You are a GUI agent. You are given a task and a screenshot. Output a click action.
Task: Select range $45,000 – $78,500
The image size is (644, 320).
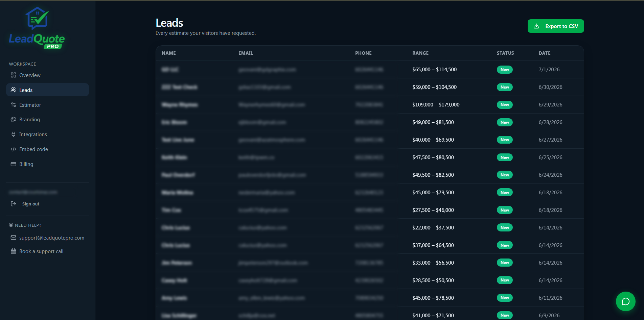433,298
